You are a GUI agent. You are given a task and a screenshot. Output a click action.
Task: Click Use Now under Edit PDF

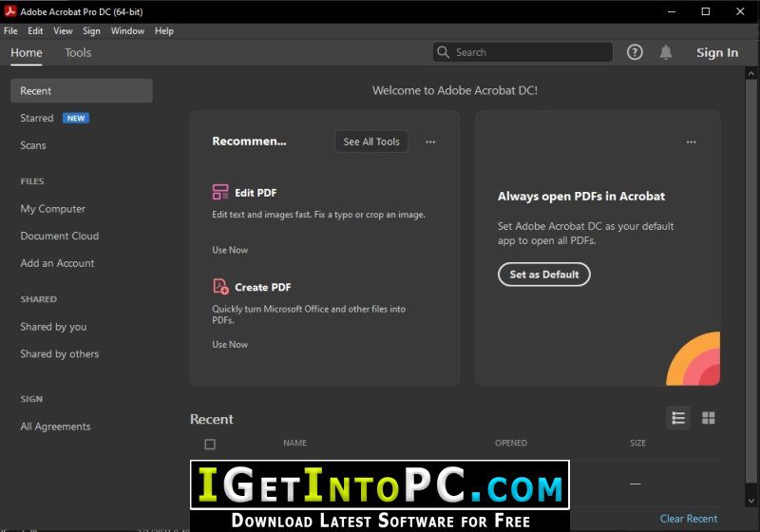tap(230, 250)
